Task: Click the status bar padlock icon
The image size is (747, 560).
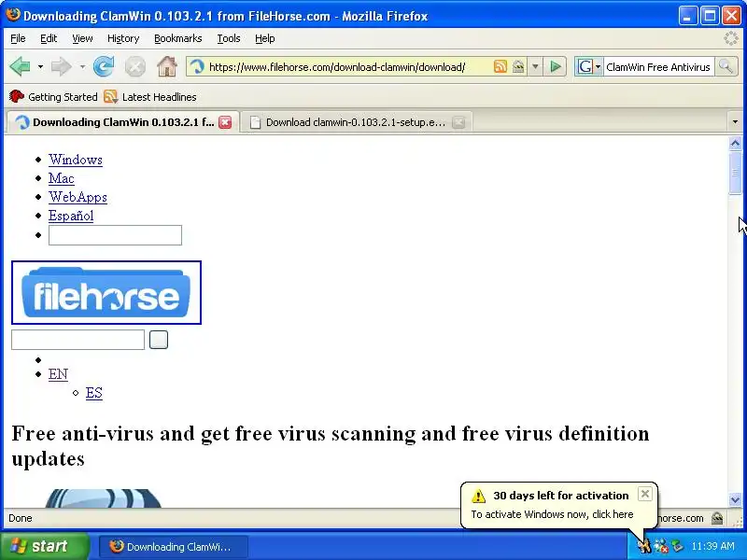Action: pos(717,518)
